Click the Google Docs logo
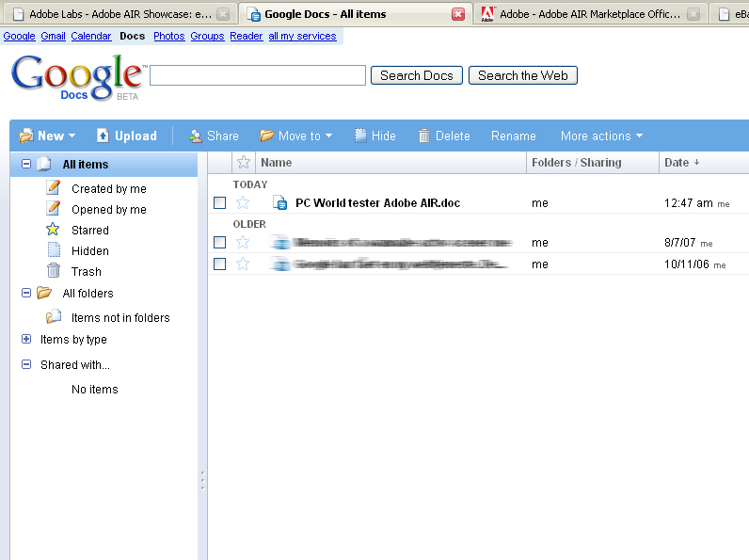 77,77
